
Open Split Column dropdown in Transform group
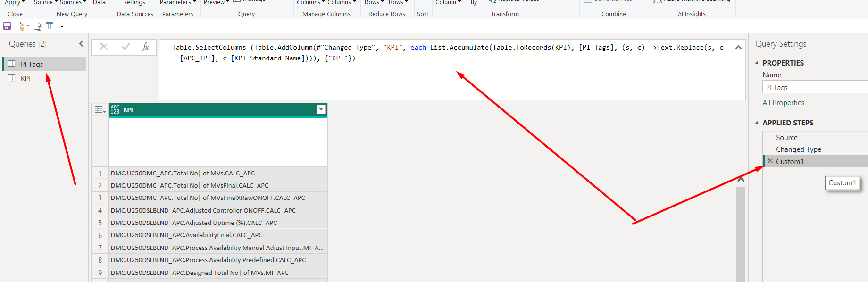[448, 2]
